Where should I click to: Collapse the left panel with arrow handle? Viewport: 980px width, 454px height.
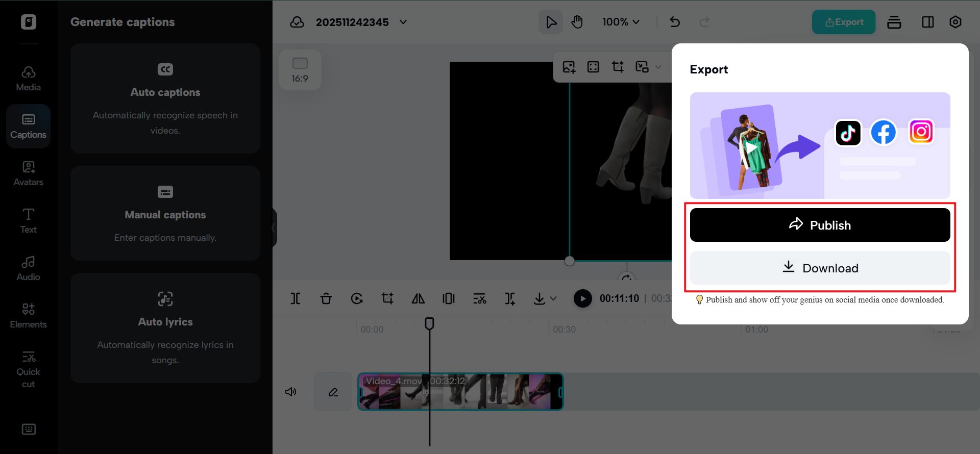pos(274,228)
